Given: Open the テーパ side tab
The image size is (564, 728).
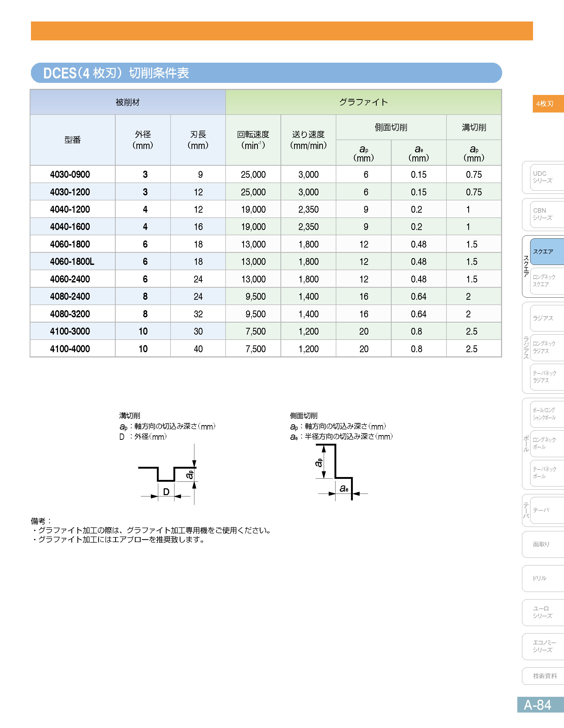Looking at the screenshot, I should click(547, 510).
